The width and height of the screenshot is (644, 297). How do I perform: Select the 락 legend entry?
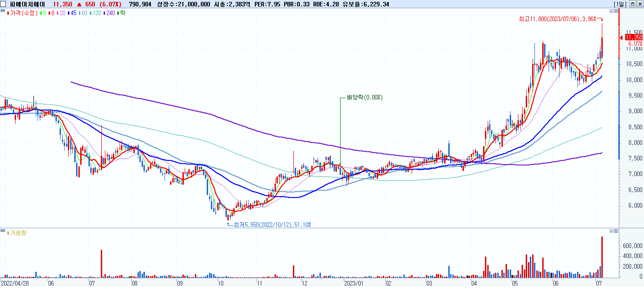point(121,13)
